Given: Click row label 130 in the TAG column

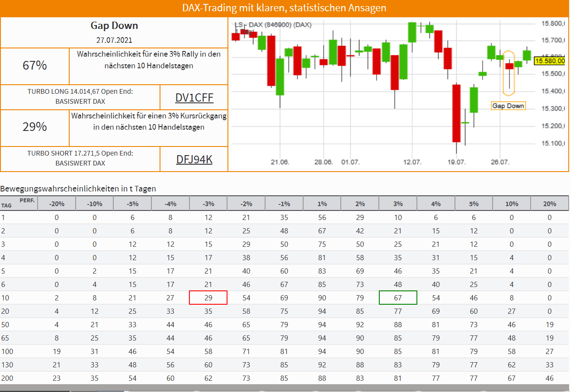Looking at the screenshot, I should tap(7, 365).
